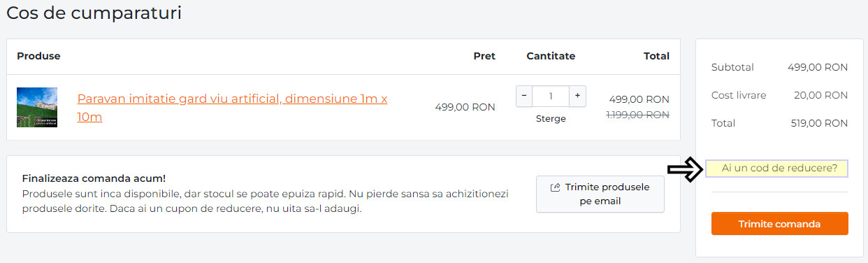Click the Finalizeaza comanda acum! heading
The width and height of the screenshot is (868, 263).
(x=94, y=178)
